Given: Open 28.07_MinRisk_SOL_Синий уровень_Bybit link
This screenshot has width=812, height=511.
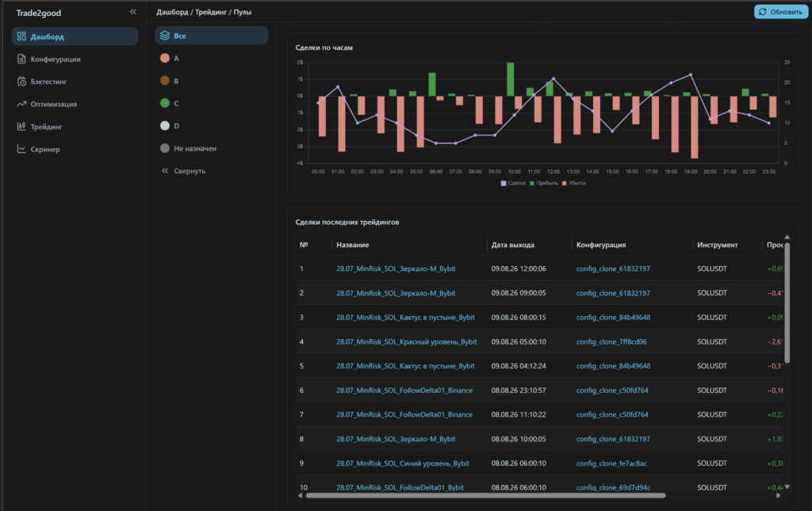Looking at the screenshot, I should [x=402, y=463].
